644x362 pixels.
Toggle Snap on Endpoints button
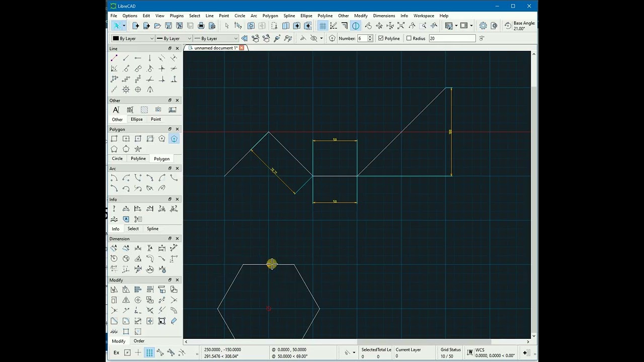(x=160, y=353)
